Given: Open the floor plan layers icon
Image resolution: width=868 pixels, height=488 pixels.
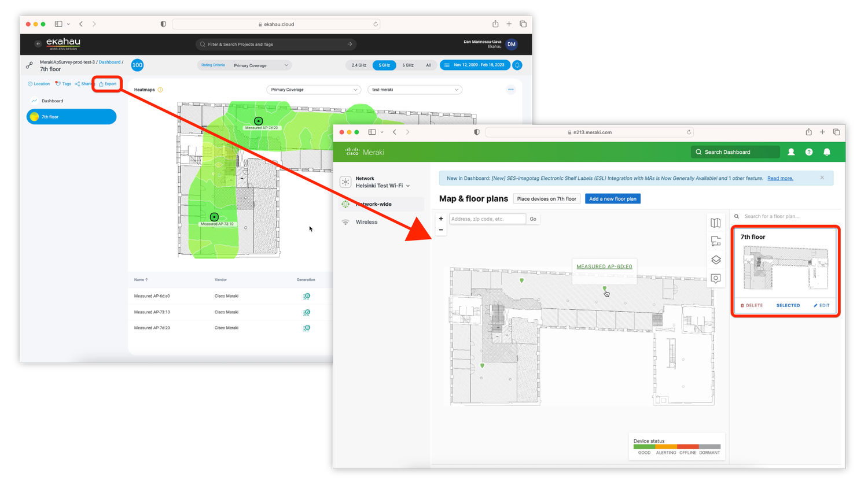Looking at the screenshot, I should coord(716,260).
